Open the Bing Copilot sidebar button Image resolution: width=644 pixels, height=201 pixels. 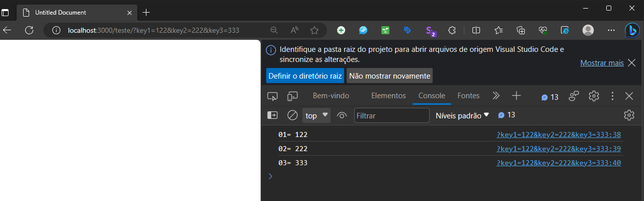(632, 30)
